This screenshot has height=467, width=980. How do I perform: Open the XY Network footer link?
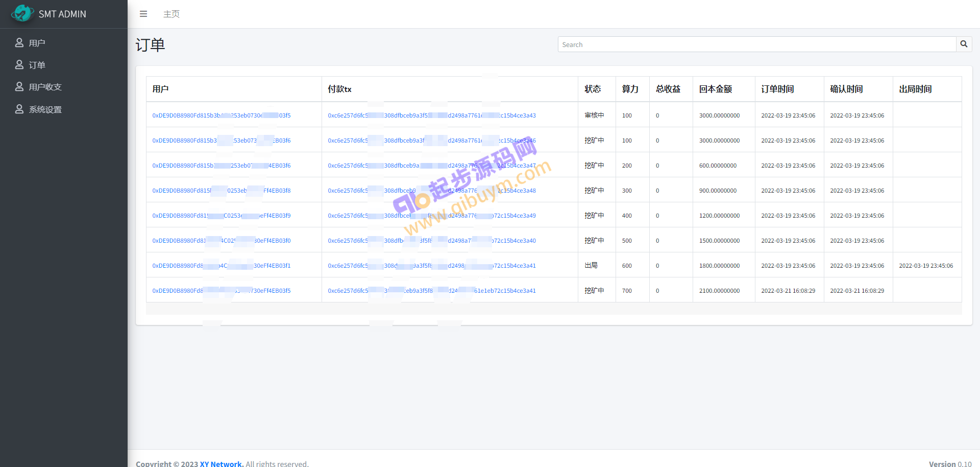[222, 463]
